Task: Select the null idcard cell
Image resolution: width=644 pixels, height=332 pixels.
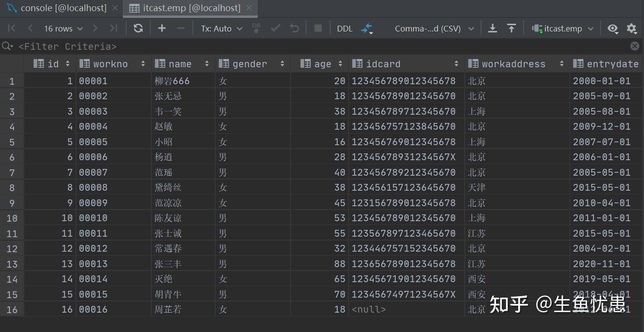Action: pyautogui.click(x=407, y=309)
